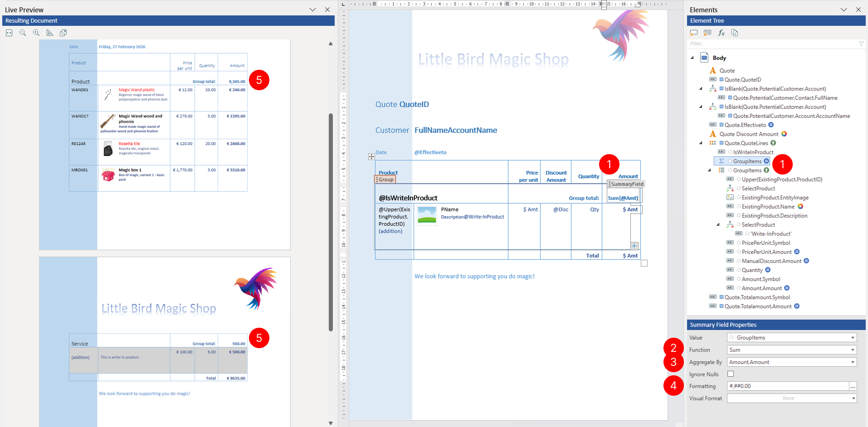Open the Elements panel options chevron
This screenshot has height=427, width=868.
844,10
